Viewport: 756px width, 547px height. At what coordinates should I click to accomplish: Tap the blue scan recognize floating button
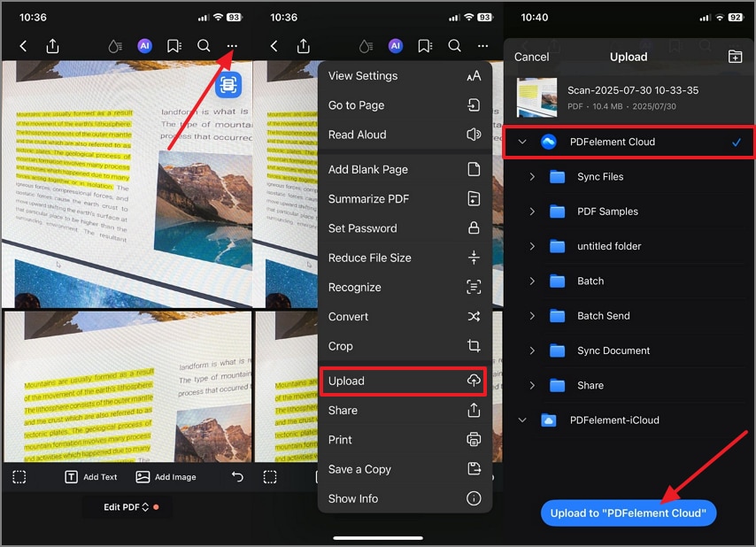coord(228,85)
